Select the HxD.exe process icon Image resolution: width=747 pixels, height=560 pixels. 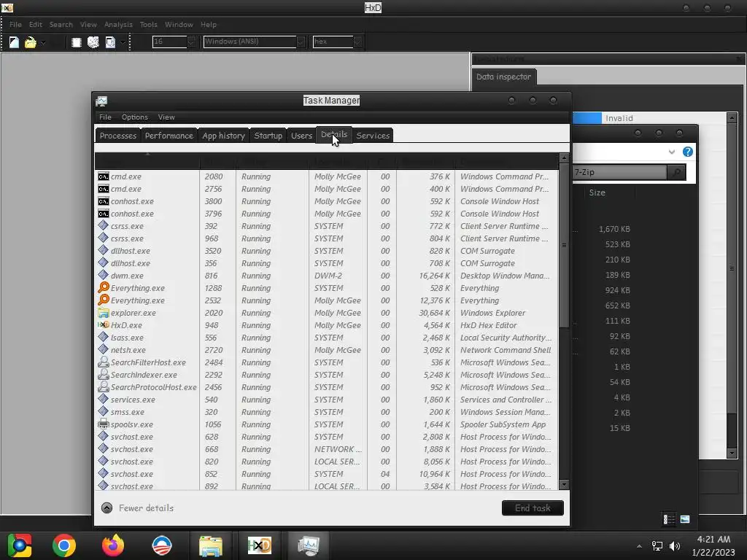[104, 324]
